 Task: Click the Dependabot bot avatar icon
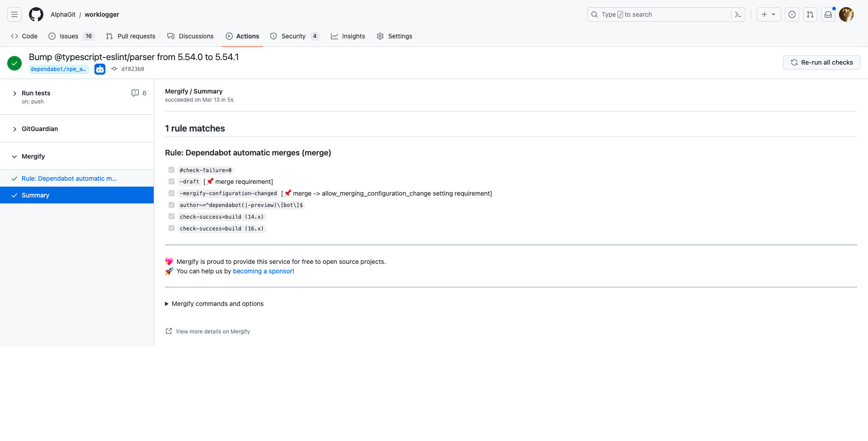pos(100,69)
